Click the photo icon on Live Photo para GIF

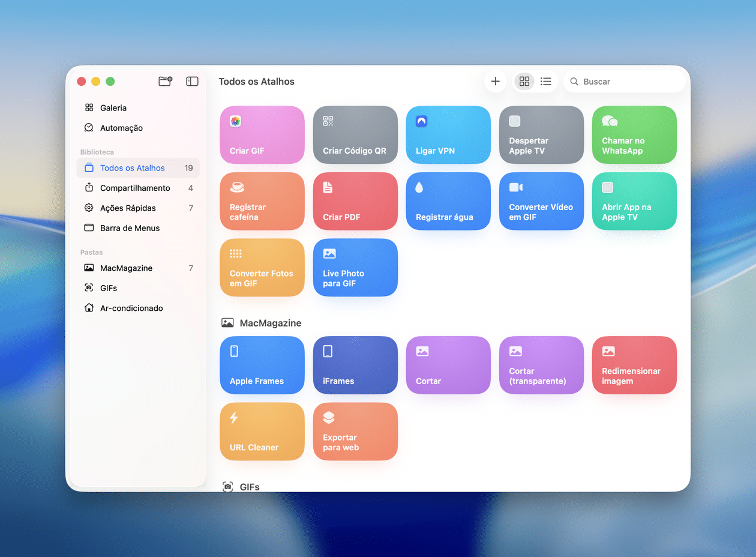329,254
